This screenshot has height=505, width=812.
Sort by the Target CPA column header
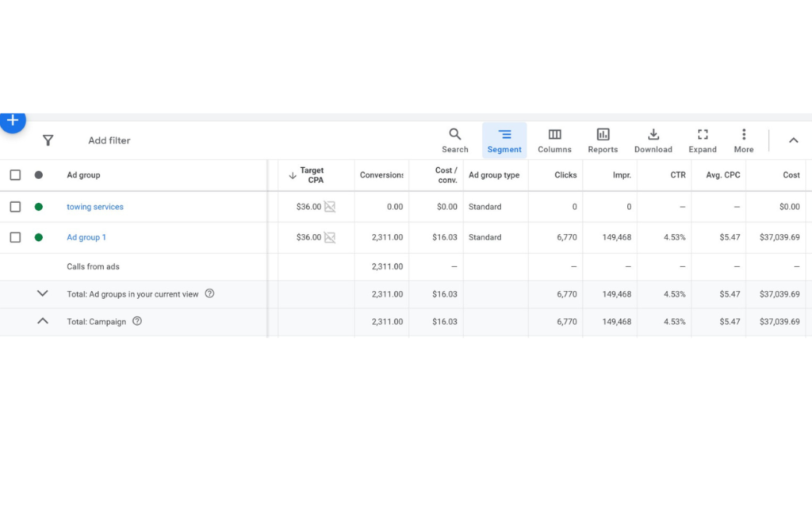click(311, 175)
